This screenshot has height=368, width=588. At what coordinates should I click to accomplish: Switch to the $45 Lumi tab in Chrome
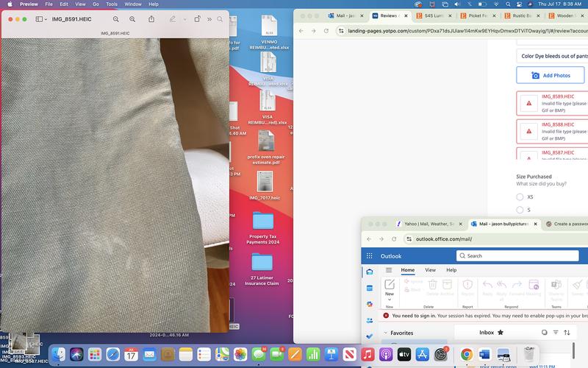[x=434, y=15]
